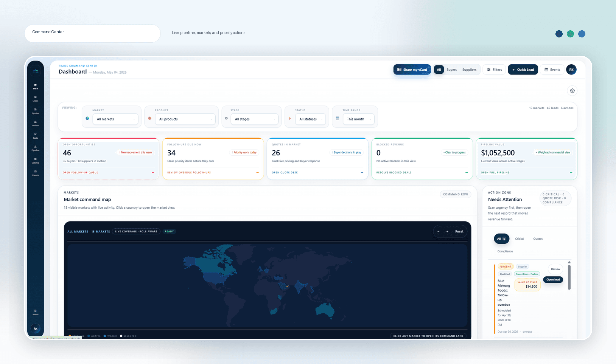Open the Dash item in sidebar
The image size is (616, 364).
click(36, 86)
